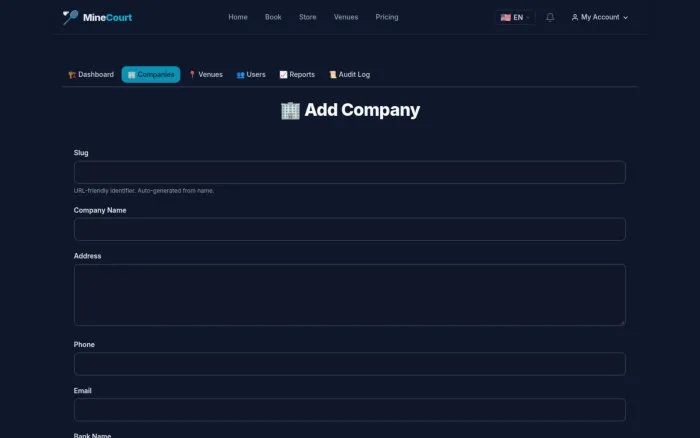Switch to the Dashboard admin tab

[91, 75]
